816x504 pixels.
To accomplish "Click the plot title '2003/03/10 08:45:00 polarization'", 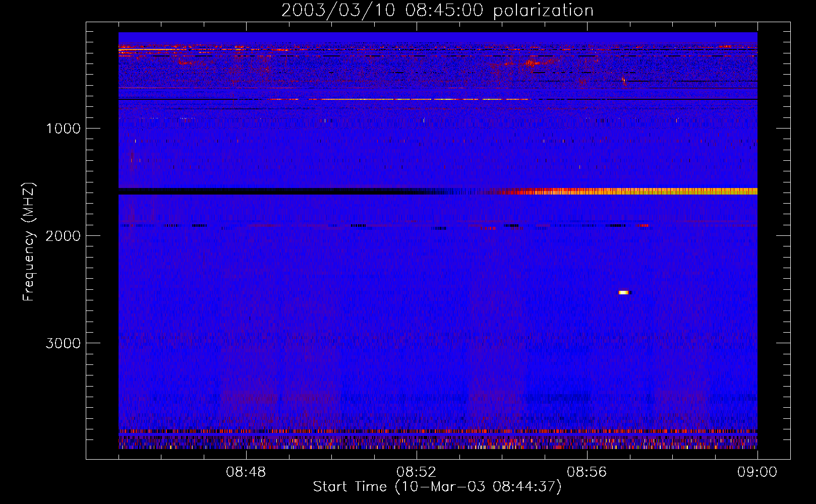I will [x=437, y=10].
